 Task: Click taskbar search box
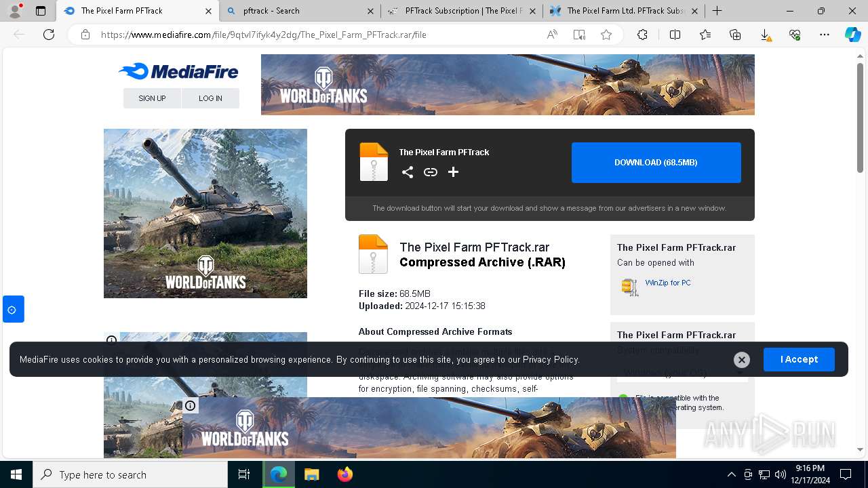pyautogui.click(x=130, y=474)
